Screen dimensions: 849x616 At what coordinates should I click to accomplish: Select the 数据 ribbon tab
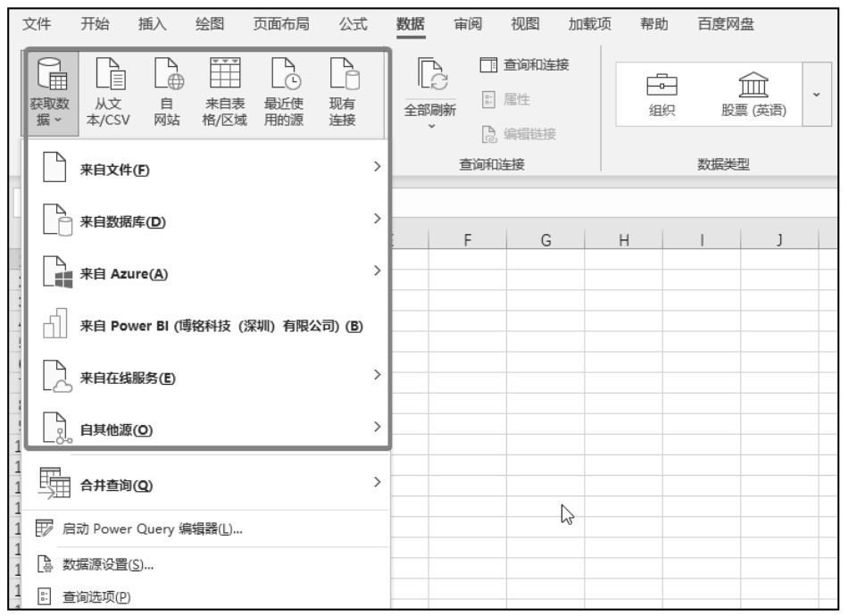(x=411, y=24)
